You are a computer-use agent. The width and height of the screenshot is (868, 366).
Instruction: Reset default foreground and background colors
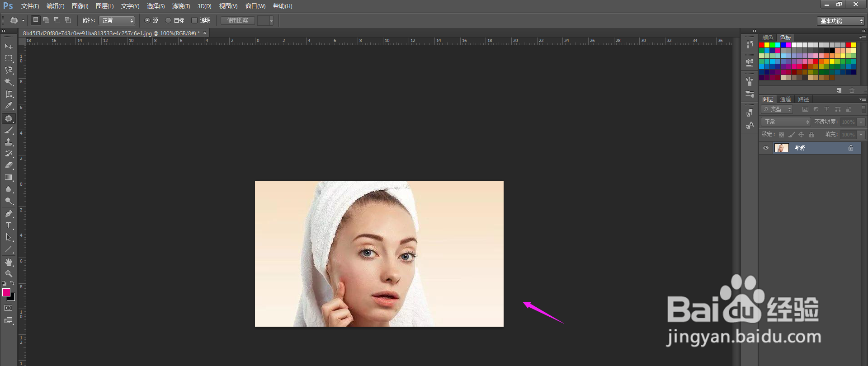point(4,283)
